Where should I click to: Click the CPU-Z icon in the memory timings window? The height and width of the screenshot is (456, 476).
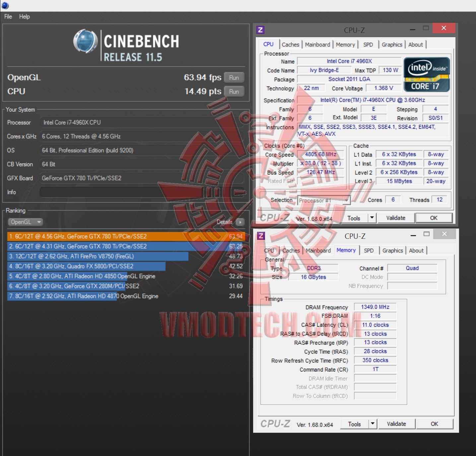[x=261, y=236]
